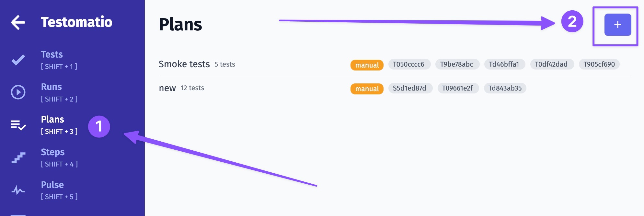The width and height of the screenshot is (644, 216).
Task: Click the manual tag on new plan
Action: (x=367, y=89)
